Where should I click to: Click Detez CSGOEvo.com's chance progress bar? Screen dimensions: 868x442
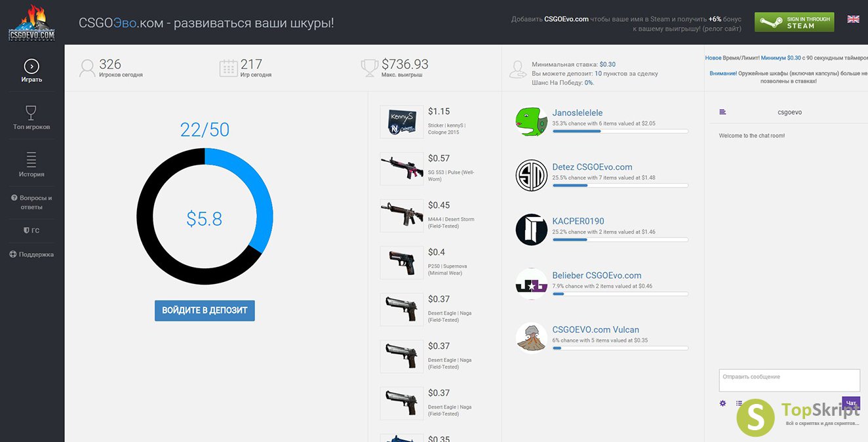620,186
